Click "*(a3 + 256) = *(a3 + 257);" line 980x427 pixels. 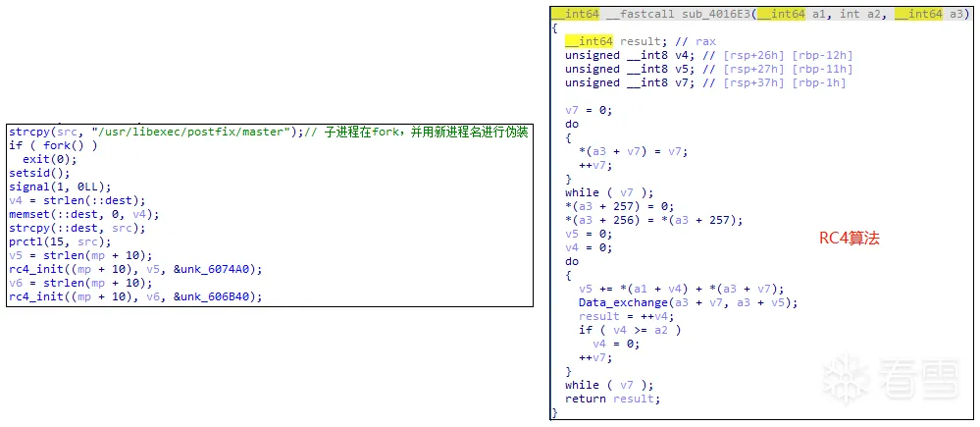point(653,220)
